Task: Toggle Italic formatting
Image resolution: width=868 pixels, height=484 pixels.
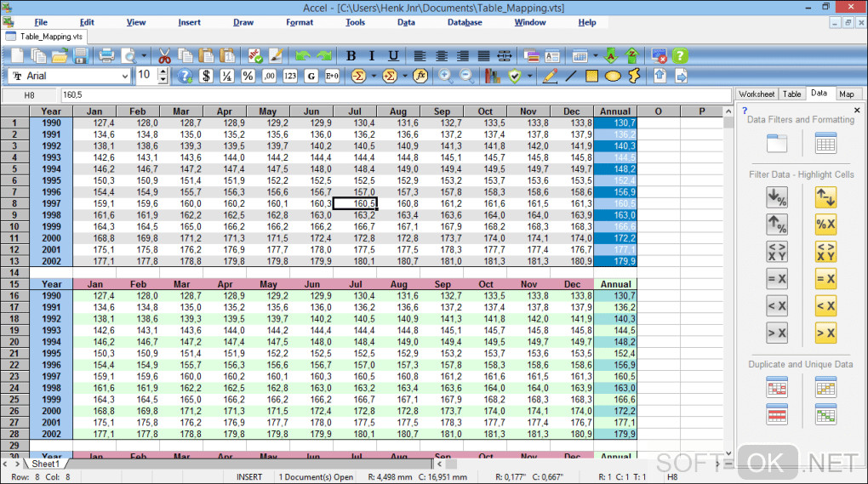Action: click(x=372, y=56)
